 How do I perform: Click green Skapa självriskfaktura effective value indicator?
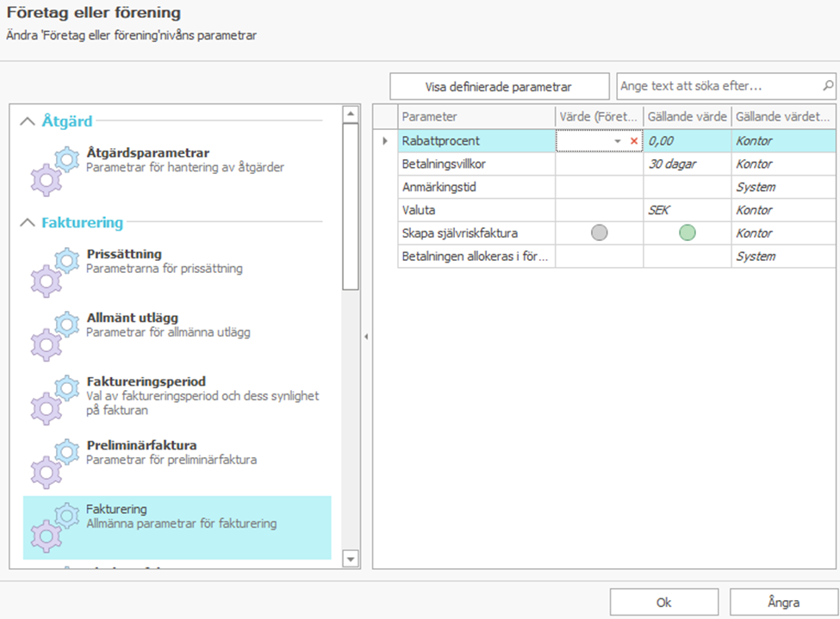pos(687,233)
